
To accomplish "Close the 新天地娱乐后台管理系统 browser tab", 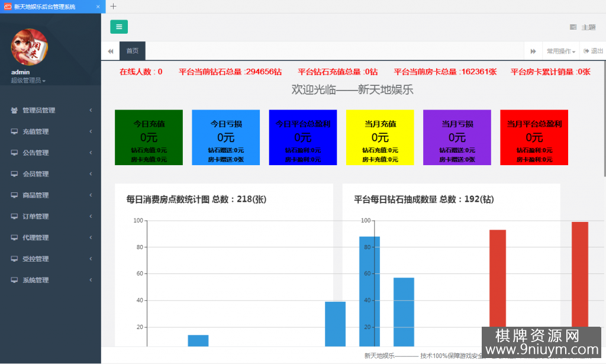I will [x=98, y=7].
